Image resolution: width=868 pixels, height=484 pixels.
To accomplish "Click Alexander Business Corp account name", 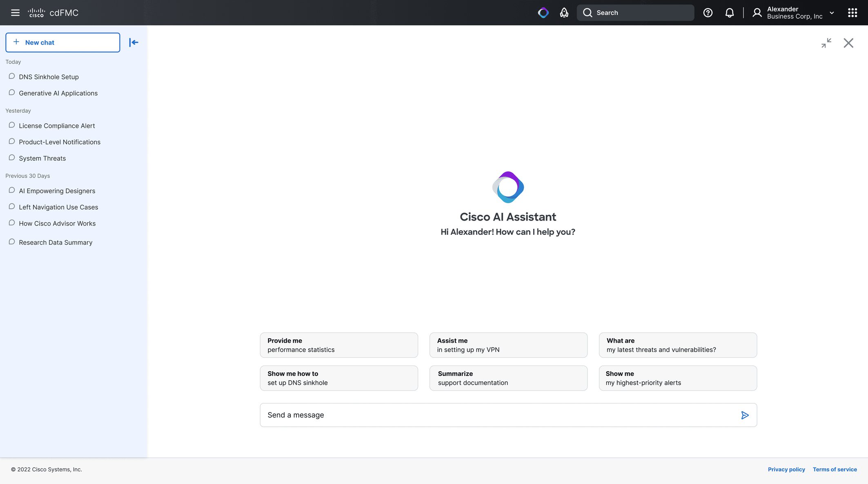I will tap(795, 13).
